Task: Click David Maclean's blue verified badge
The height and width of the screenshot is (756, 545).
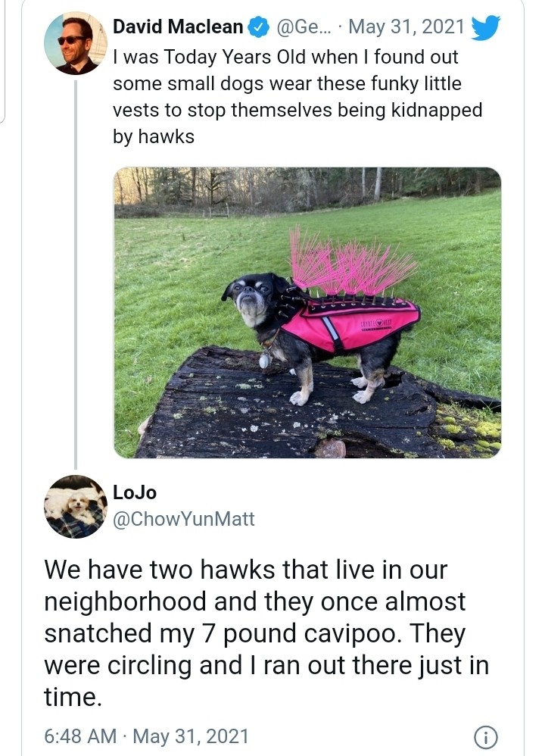Action: [x=258, y=27]
